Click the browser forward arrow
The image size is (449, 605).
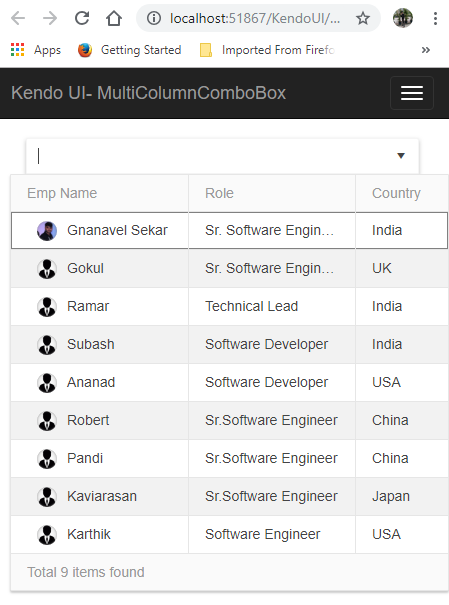pos(50,18)
